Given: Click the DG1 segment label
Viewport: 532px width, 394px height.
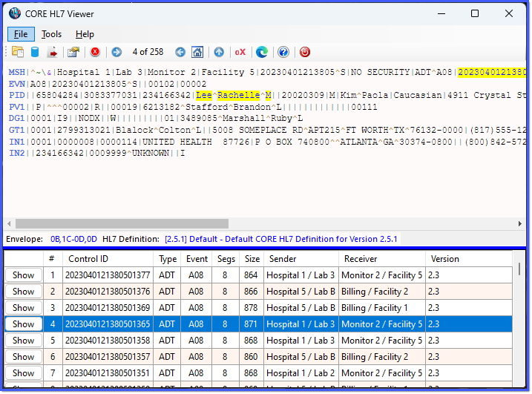Looking at the screenshot, I should [17, 118].
